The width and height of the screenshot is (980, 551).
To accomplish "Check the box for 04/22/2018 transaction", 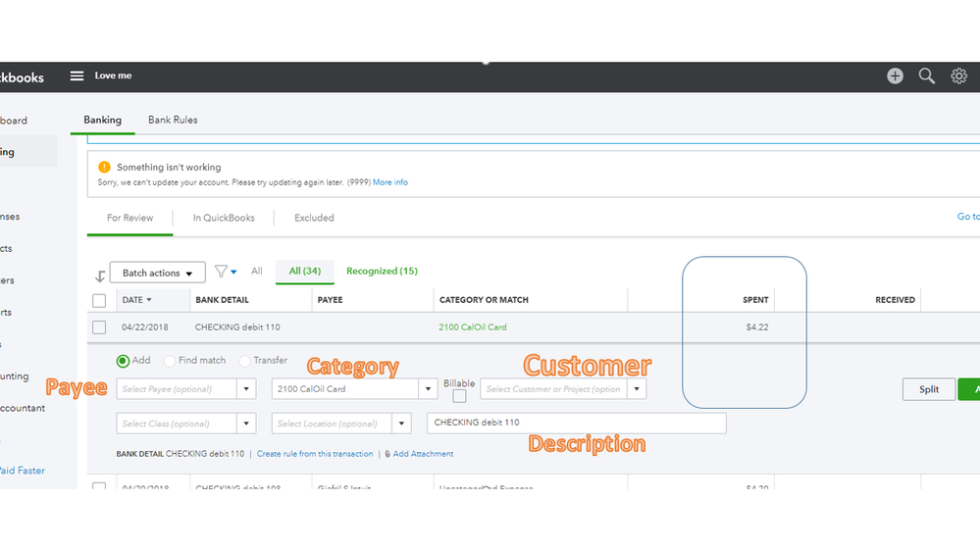I will pyautogui.click(x=99, y=327).
